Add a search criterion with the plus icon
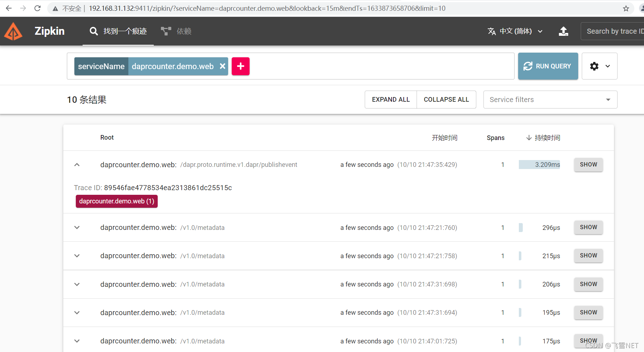Screen dimensions: 644x352 click(241, 66)
